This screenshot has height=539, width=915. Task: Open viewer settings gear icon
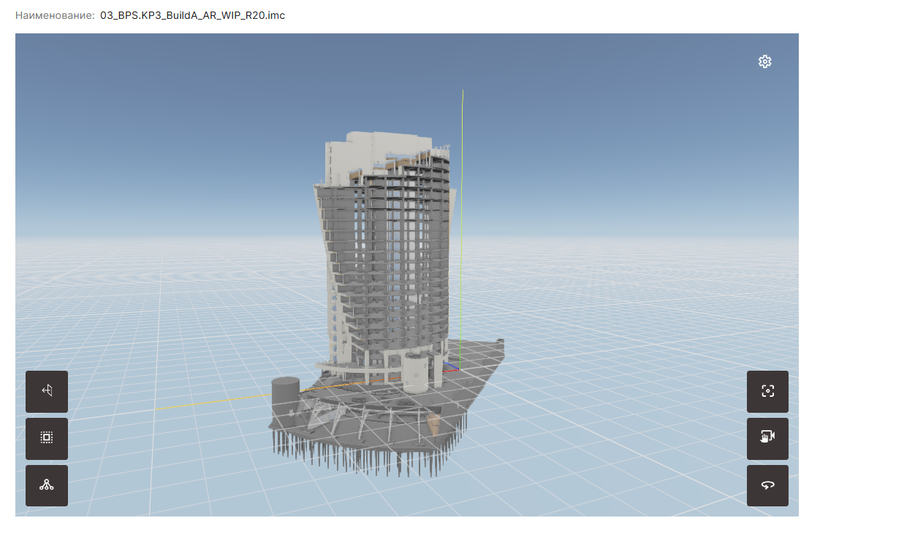(765, 62)
